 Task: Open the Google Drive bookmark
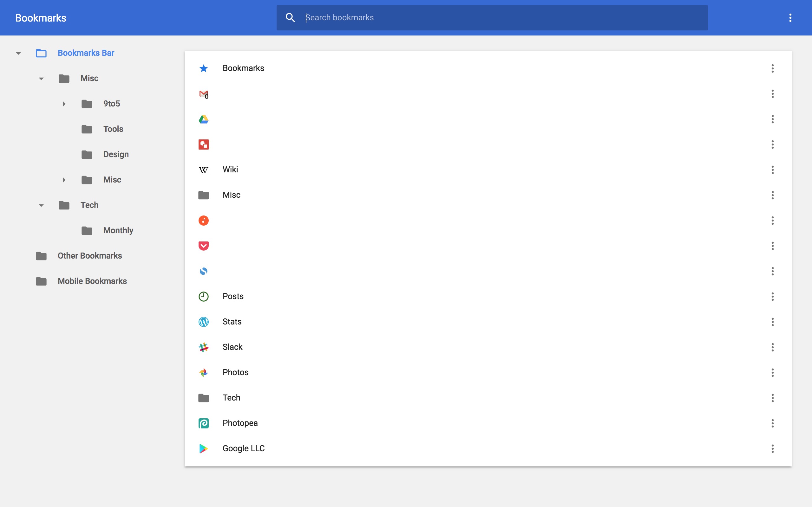[302, 119]
